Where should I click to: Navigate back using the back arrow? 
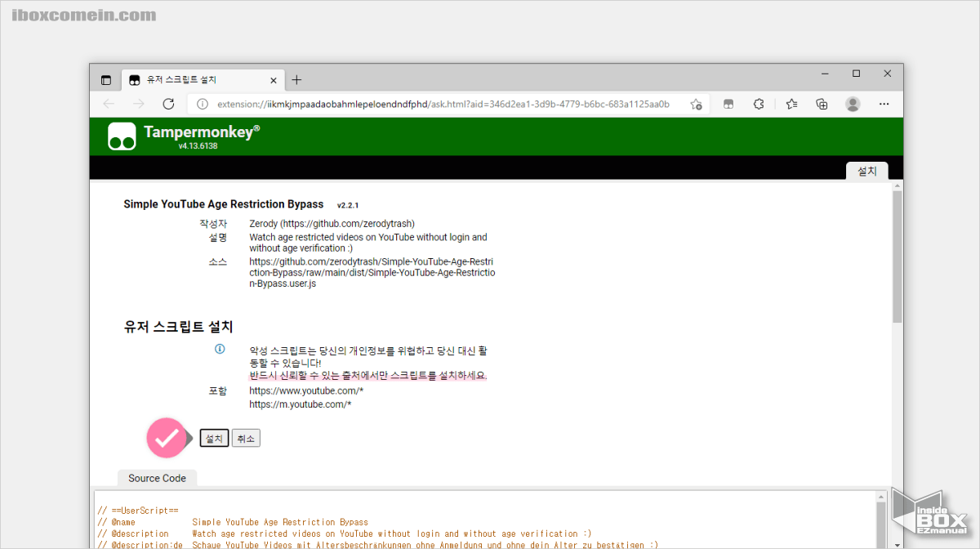point(109,104)
